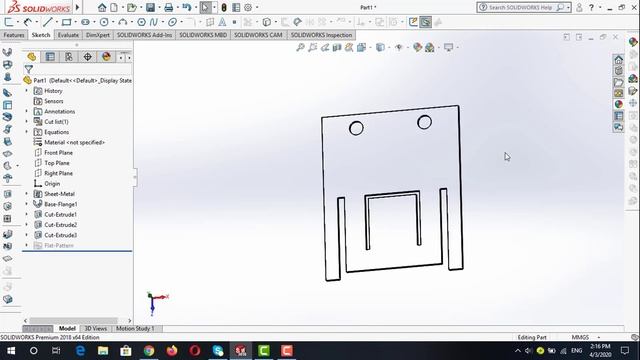Create a new document with the New icon
This screenshot has width=640, height=360.
[x=114, y=7]
